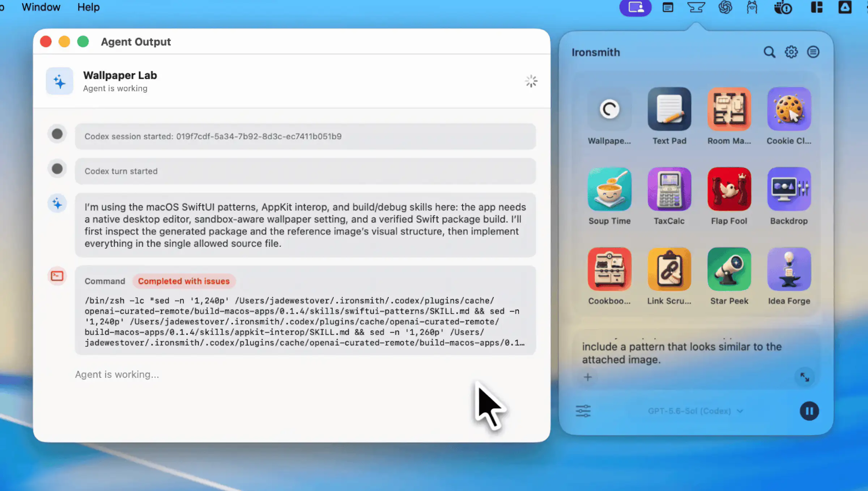Expand the prompt text editor

[x=805, y=377]
